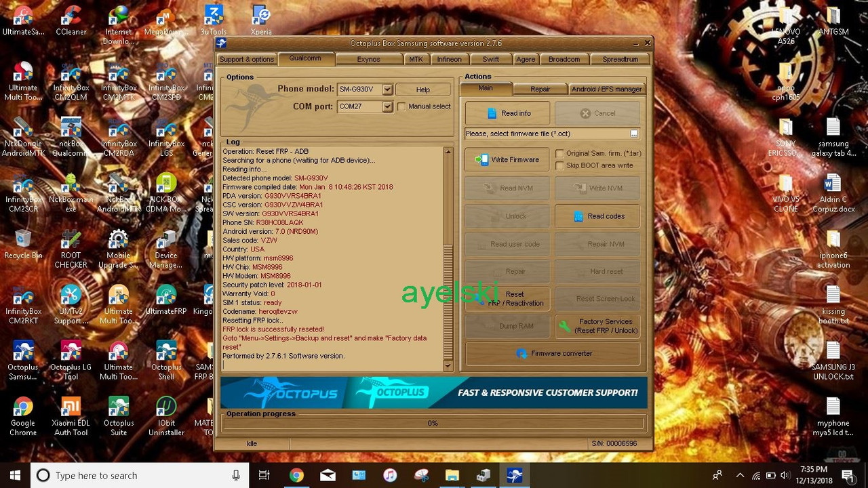Open IObit Uninstaller desktop icon

(x=166, y=416)
